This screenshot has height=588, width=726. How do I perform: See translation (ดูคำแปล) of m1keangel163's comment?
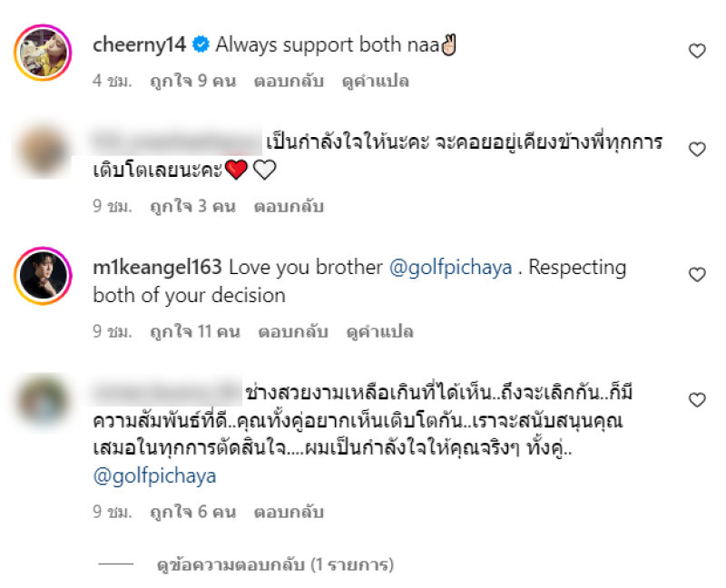click(x=379, y=331)
